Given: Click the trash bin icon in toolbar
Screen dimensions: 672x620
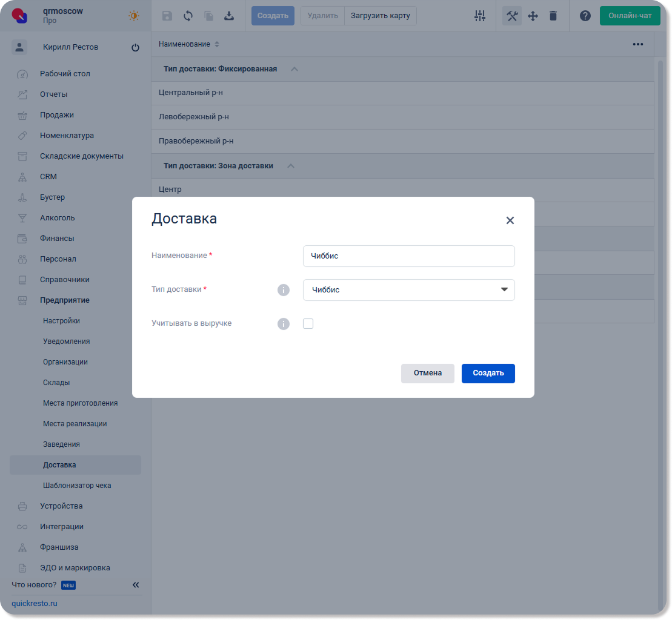Looking at the screenshot, I should (x=553, y=16).
